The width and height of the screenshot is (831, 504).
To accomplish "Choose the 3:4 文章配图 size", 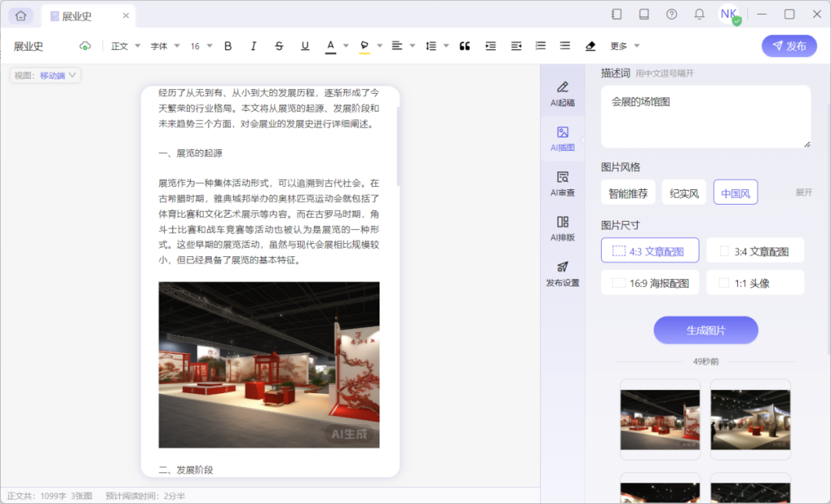I will (756, 251).
